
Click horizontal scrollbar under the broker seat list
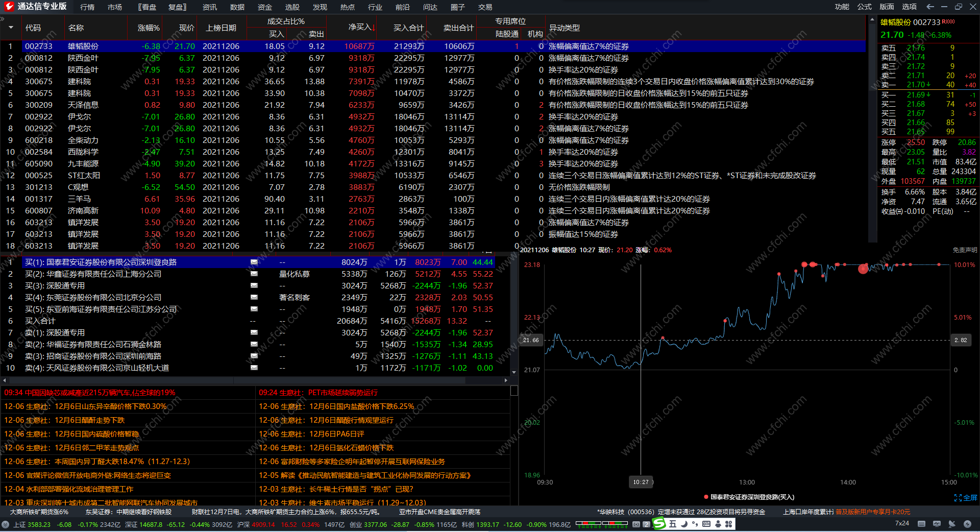255,380
